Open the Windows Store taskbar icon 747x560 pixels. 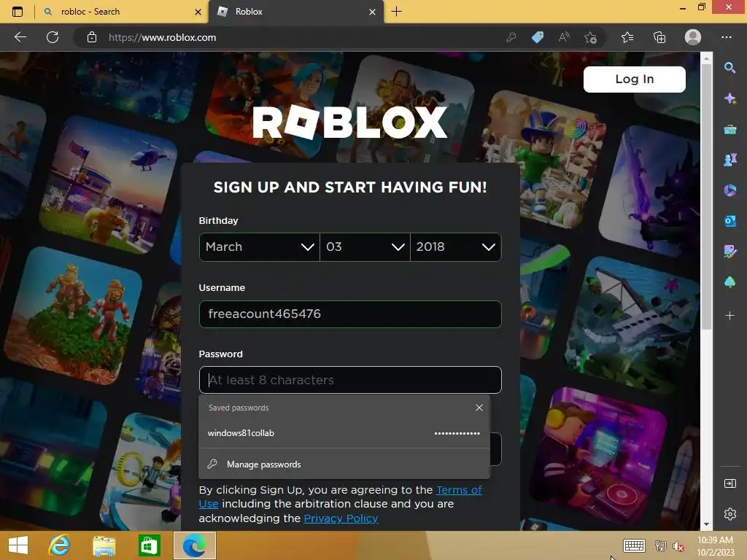(149, 545)
